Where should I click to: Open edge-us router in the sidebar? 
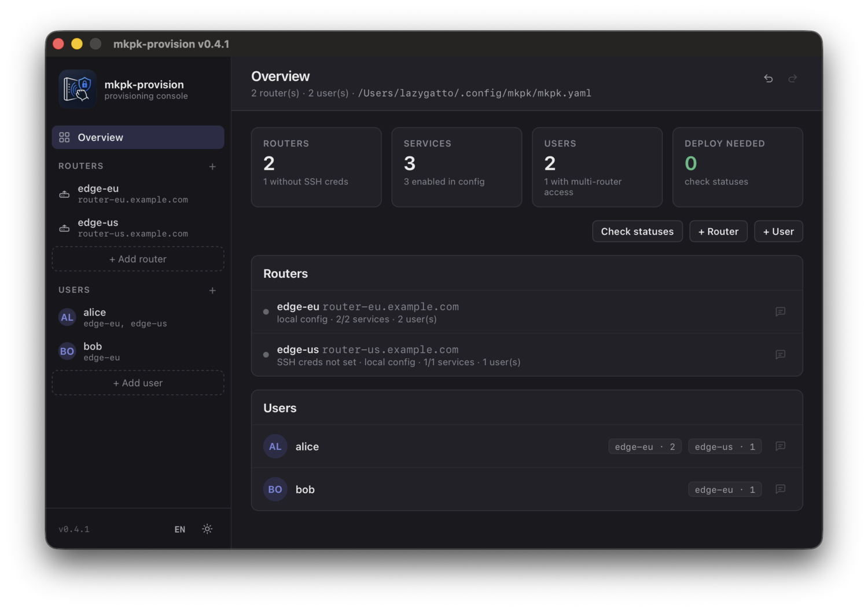[138, 228]
